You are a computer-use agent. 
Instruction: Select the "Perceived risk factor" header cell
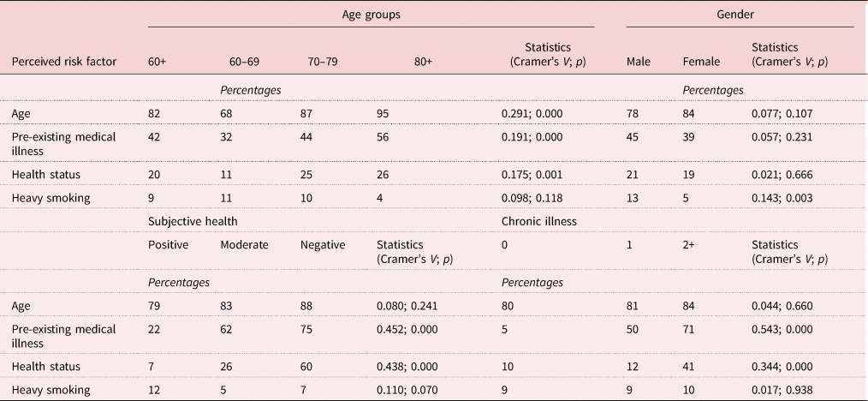point(64,62)
